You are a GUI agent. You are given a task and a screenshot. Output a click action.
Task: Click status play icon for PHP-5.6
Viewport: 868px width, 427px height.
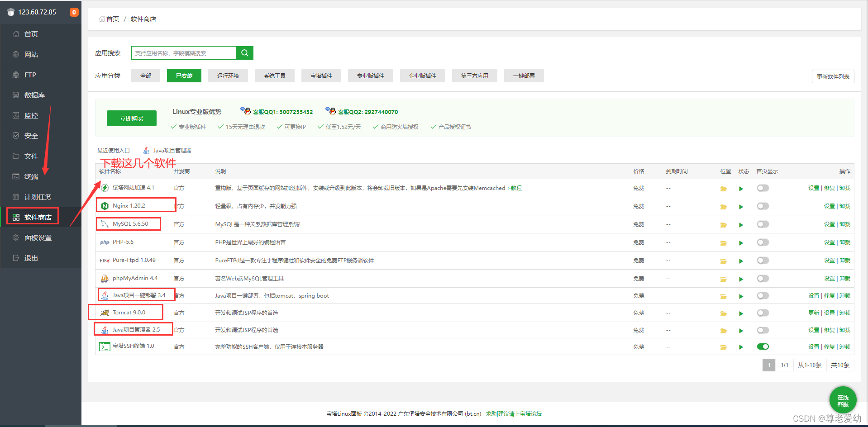(x=741, y=243)
